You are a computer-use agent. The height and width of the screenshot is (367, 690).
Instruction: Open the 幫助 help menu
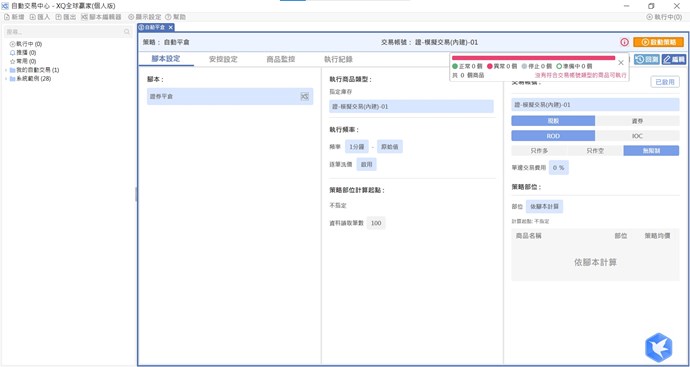(x=175, y=17)
